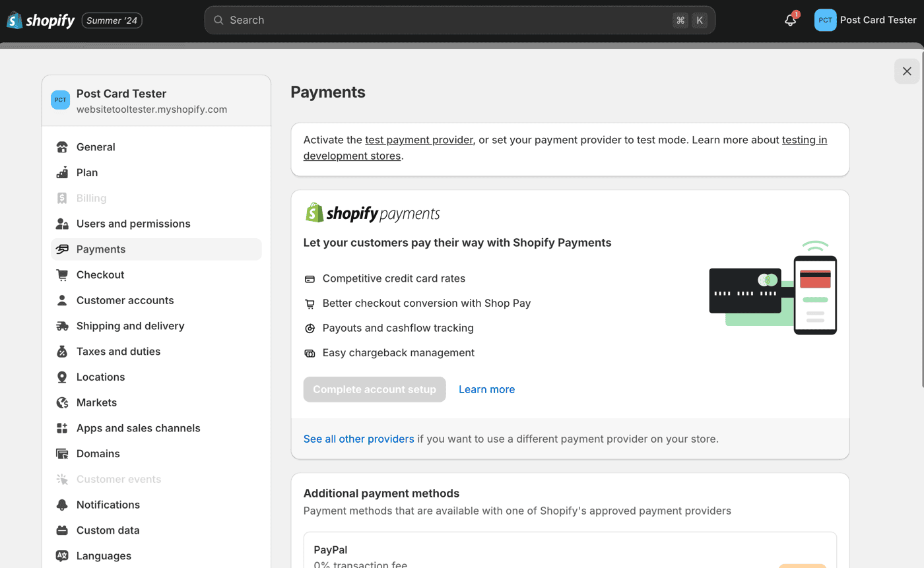Viewport: 924px width, 568px height.
Task: Navigate to Taxes and duties
Action: [156, 352]
